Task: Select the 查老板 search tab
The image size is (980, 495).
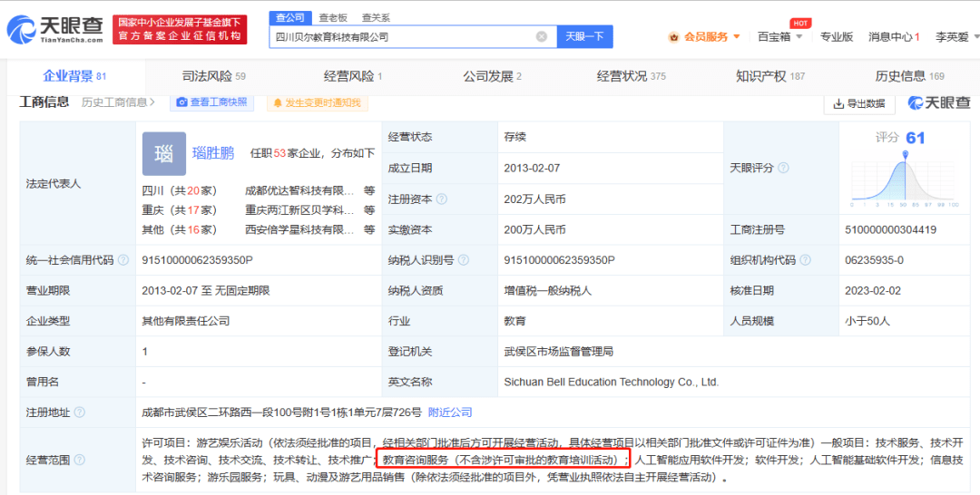Action: [x=332, y=17]
